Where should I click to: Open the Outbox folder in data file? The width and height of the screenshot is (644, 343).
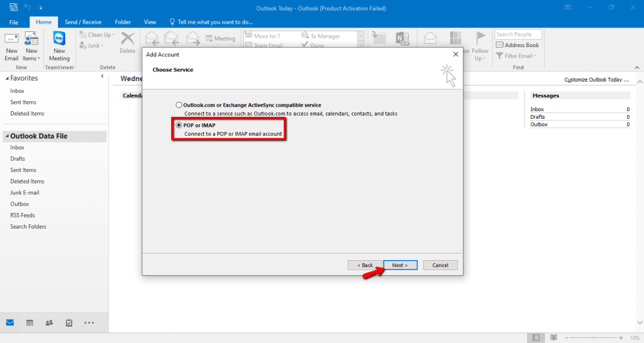[x=19, y=204]
